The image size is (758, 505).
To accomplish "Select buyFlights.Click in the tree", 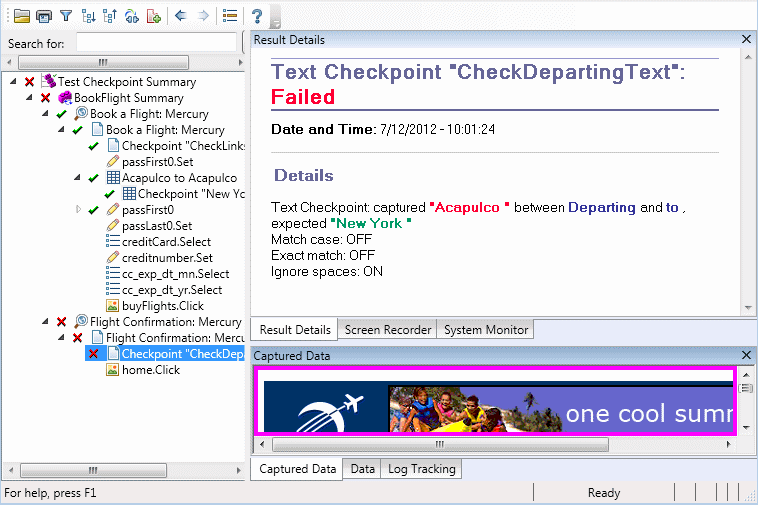I will pos(162,306).
